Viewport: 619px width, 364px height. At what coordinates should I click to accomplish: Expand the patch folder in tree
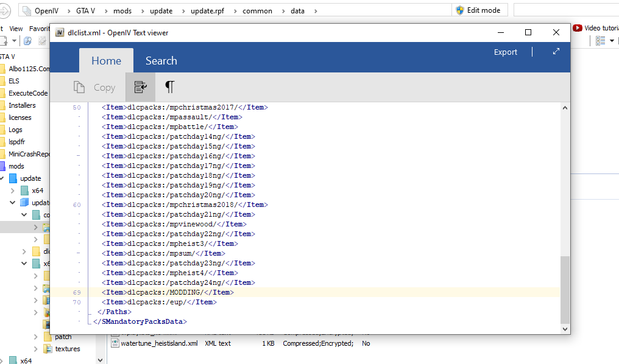[35, 337]
